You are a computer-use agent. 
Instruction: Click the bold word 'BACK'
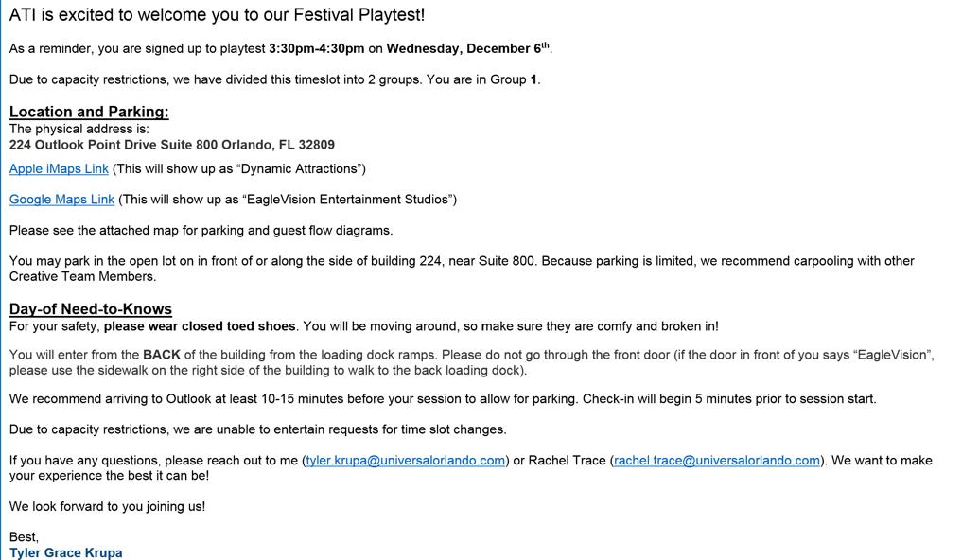click(162, 355)
